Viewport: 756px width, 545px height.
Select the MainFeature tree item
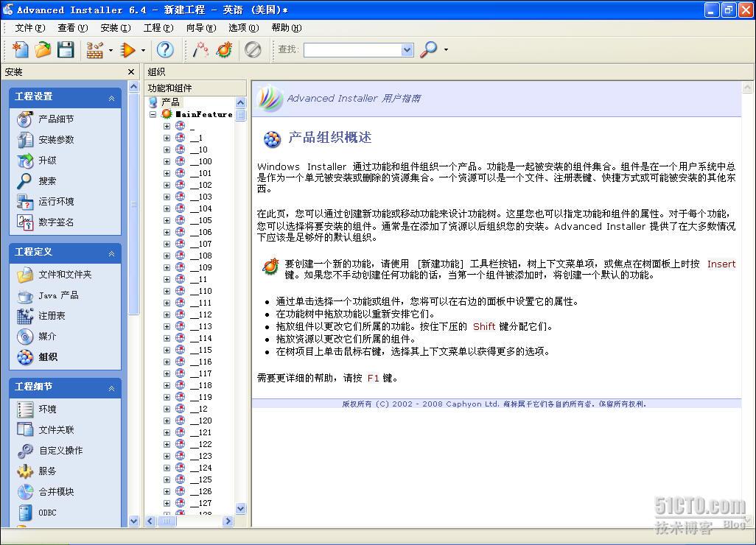[x=204, y=114]
